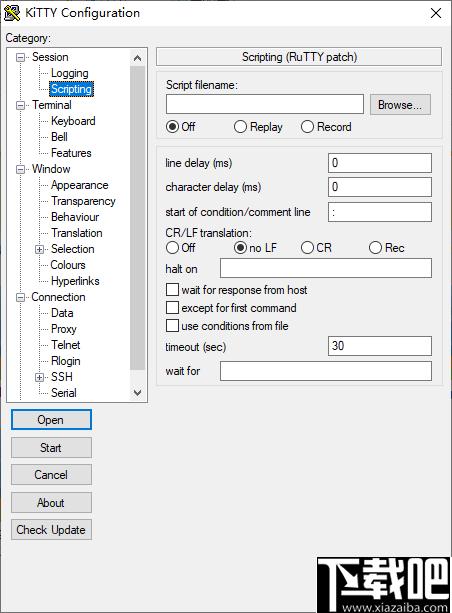Select the Replay radio button

point(240,127)
